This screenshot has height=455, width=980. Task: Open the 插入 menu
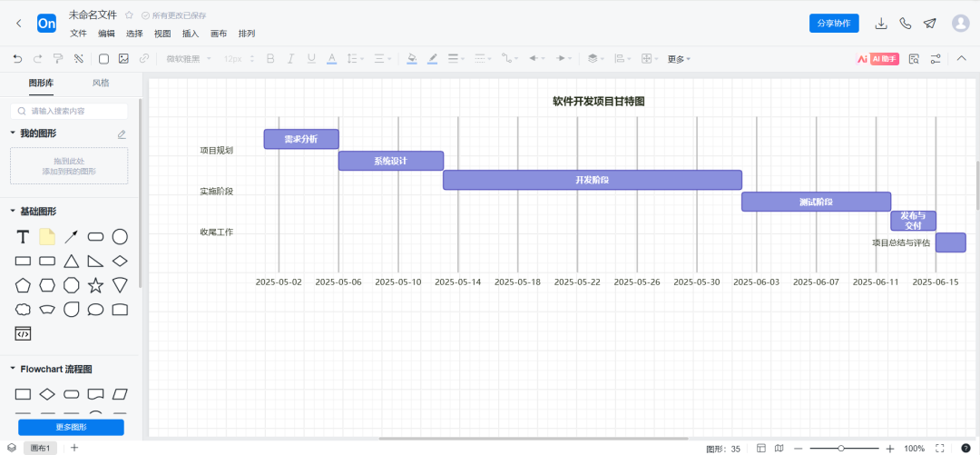[x=191, y=34]
